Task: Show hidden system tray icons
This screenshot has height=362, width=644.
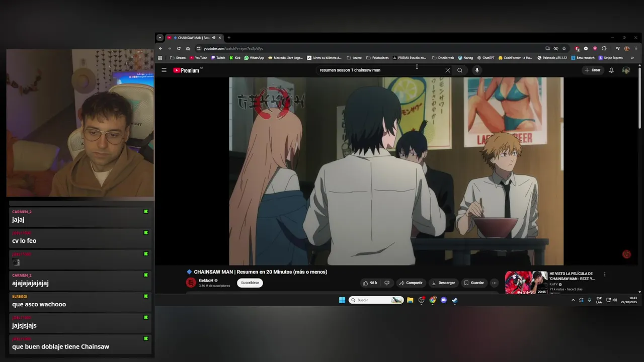Action: click(573, 300)
